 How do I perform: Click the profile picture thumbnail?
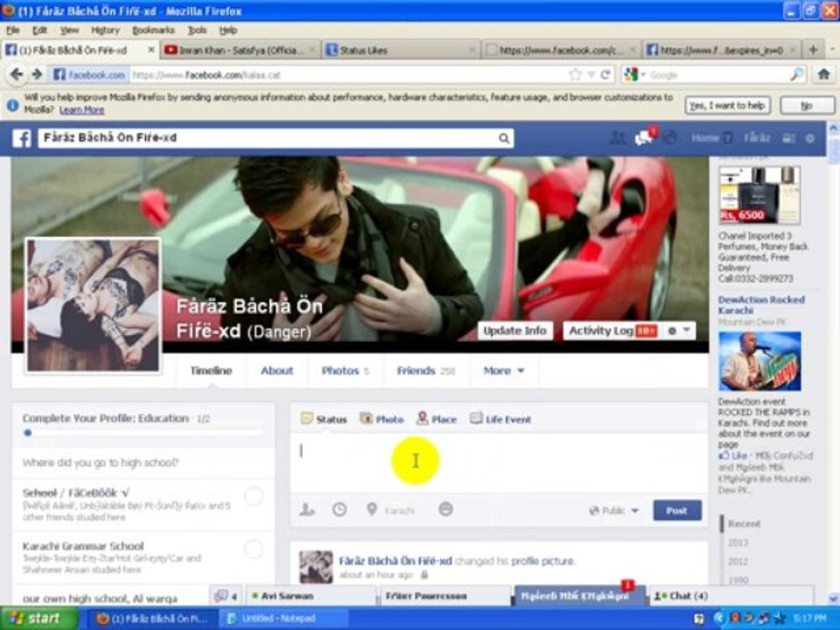click(x=94, y=304)
